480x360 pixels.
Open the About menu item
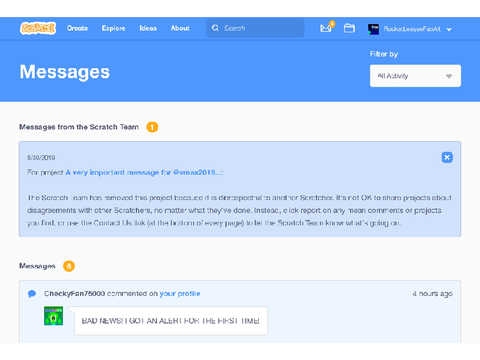point(180,28)
